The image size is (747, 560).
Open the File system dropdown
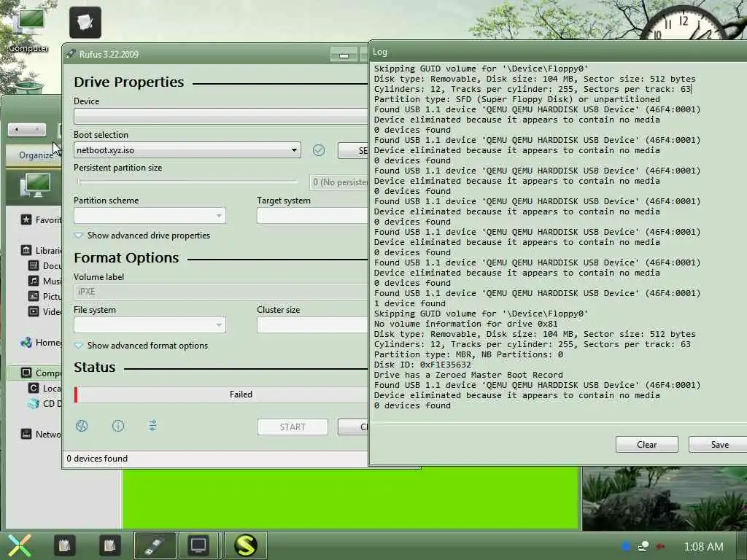pyautogui.click(x=150, y=325)
